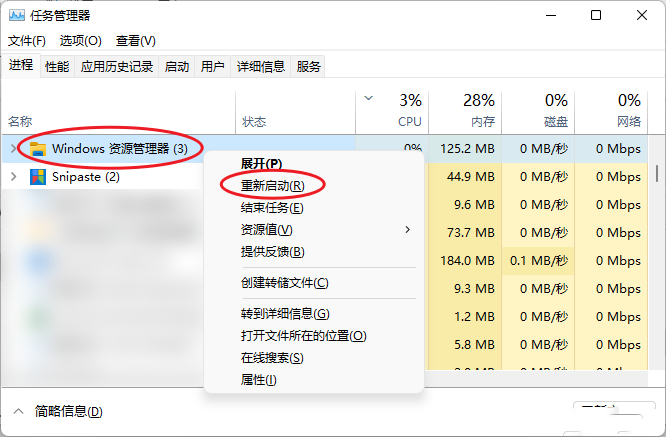Open the 文件(F) menu
The image size is (666, 437).
tap(27, 41)
